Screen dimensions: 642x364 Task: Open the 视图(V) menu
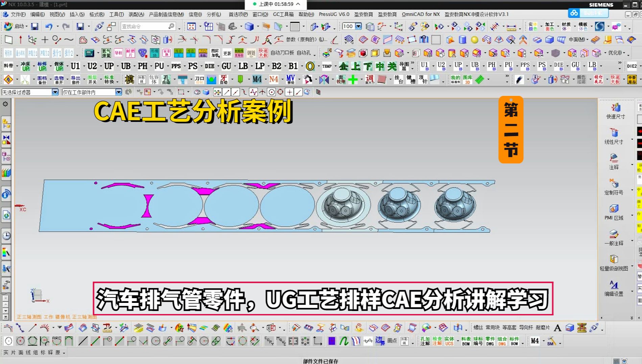[x=57, y=15]
